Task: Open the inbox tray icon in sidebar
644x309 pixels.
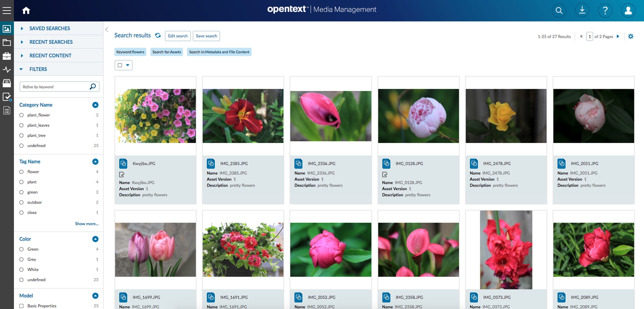Action: pyautogui.click(x=7, y=83)
